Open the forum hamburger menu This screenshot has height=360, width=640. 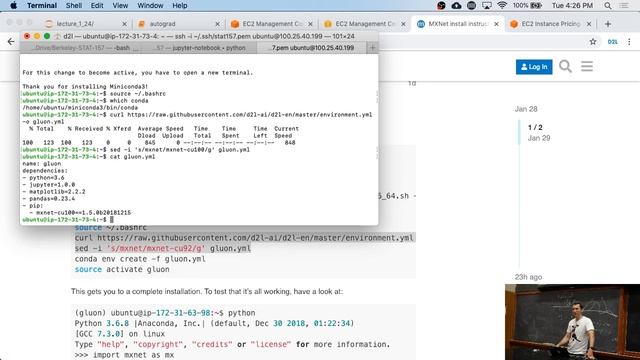coord(587,66)
